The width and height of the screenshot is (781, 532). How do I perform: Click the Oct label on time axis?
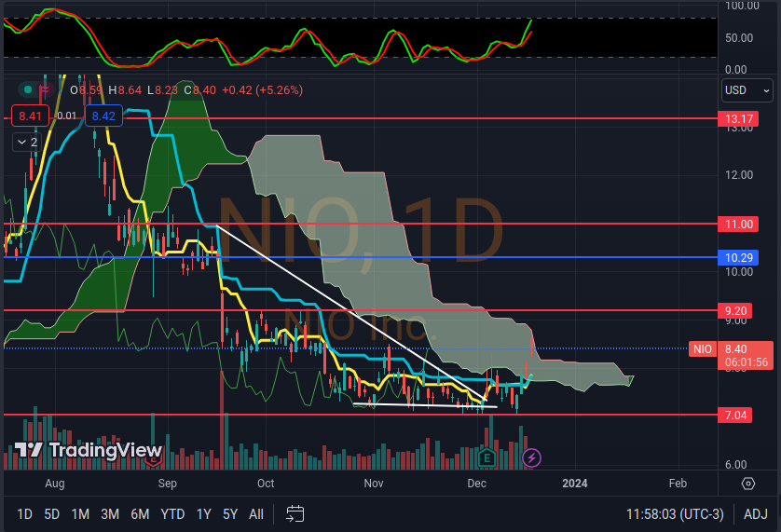(266, 484)
